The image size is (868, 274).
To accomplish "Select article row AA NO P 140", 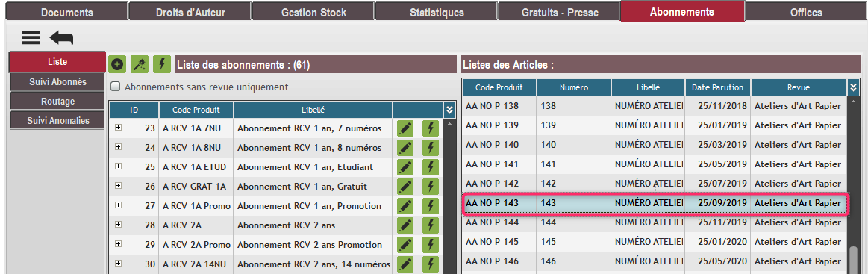I will tap(655, 145).
